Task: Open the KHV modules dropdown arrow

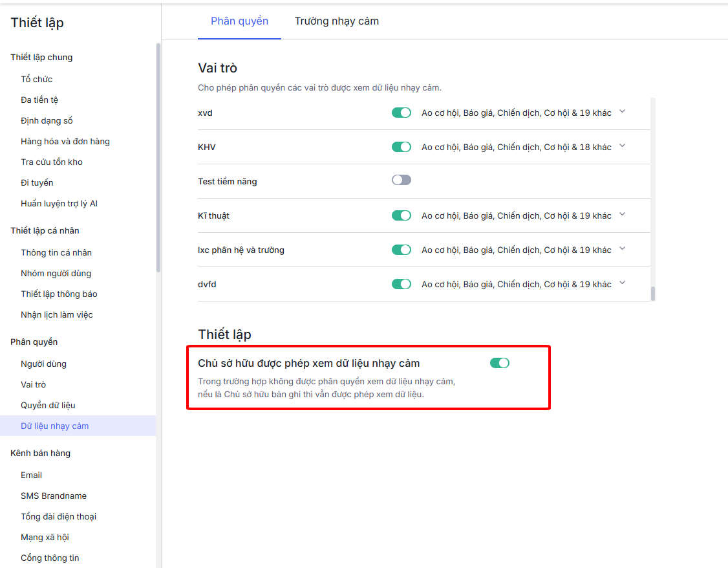Action: pyautogui.click(x=622, y=146)
